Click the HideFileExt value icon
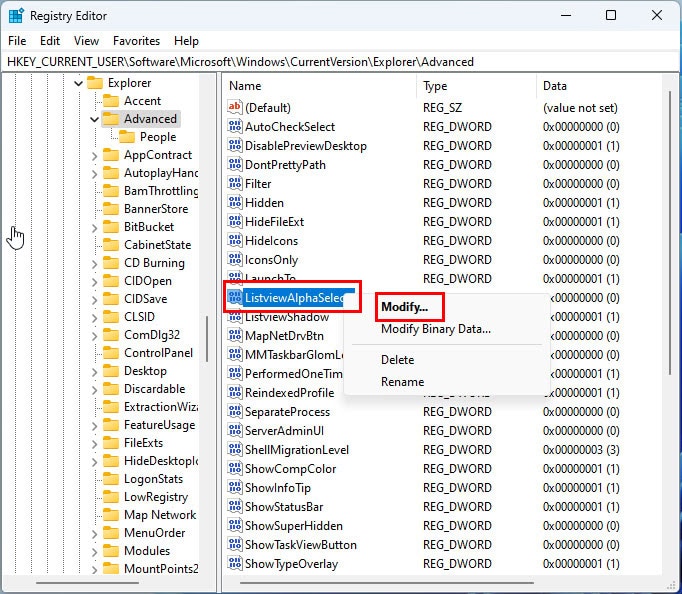The width and height of the screenshot is (682, 594). pyautogui.click(x=235, y=222)
